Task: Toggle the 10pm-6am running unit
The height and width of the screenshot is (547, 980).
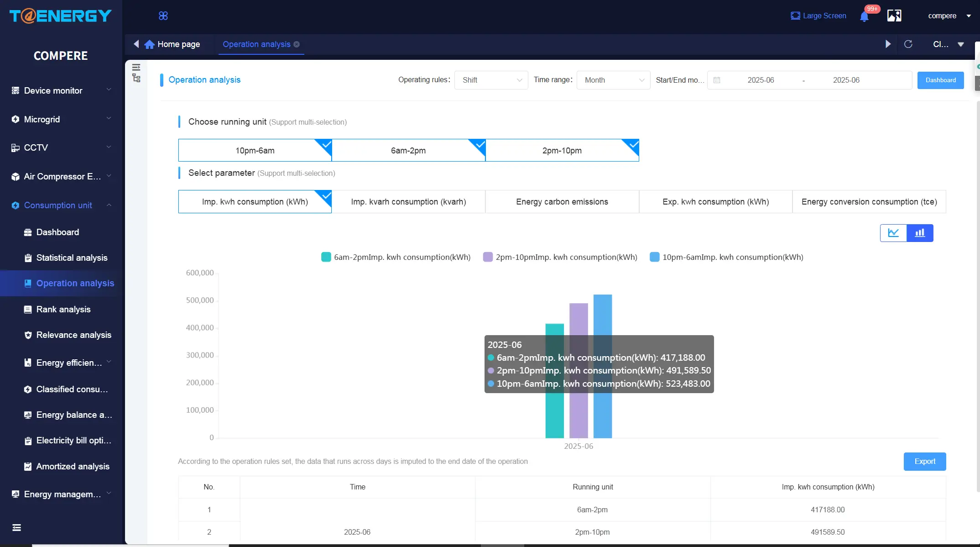Action: [x=255, y=150]
